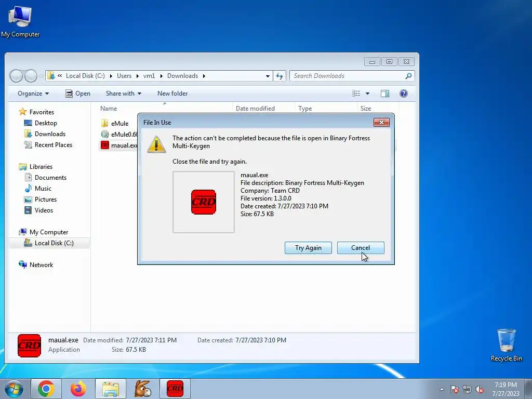Click the Explorer back arrow button
This screenshot has height=399, width=532.
[16, 76]
